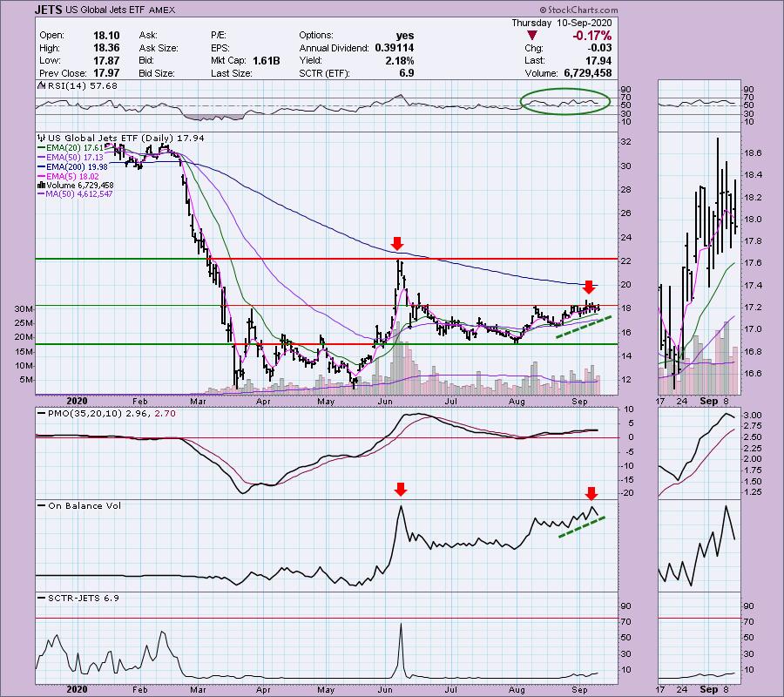The width and height of the screenshot is (784, 697).
Task: Click the Annual Dividend value 0.39114
Action: pos(394,48)
